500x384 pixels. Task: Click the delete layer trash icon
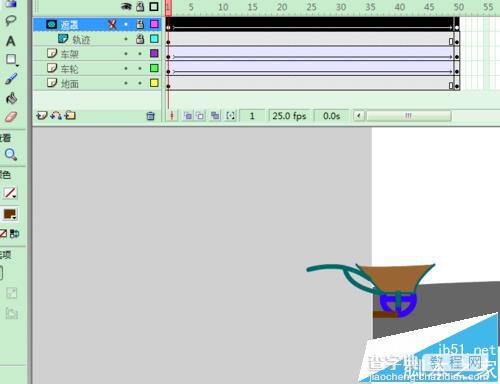(x=151, y=116)
